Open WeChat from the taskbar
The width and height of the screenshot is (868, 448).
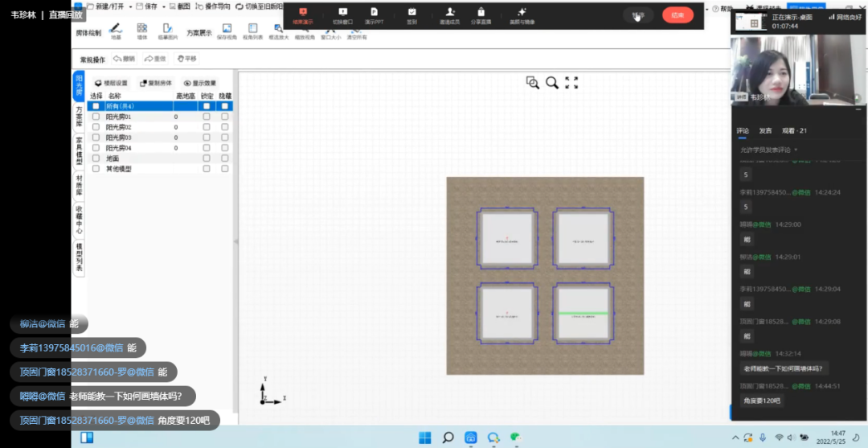(516, 438)
